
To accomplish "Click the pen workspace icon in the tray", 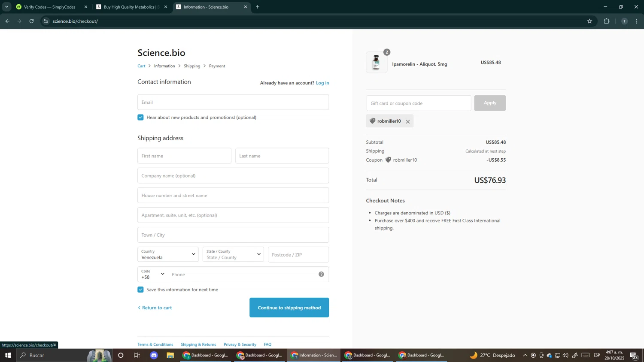I will click(x=575, y=355).
